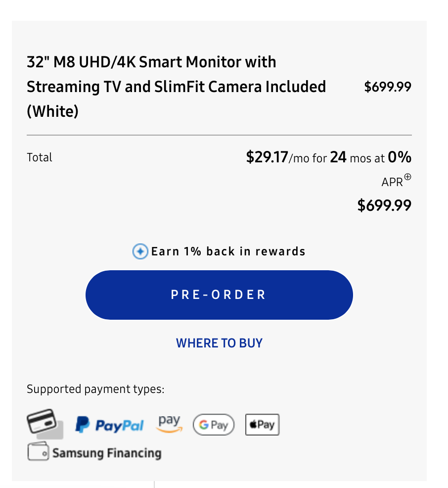Click the $699.99 price beside product title
The image size is (448, 488).
point(388,87)
